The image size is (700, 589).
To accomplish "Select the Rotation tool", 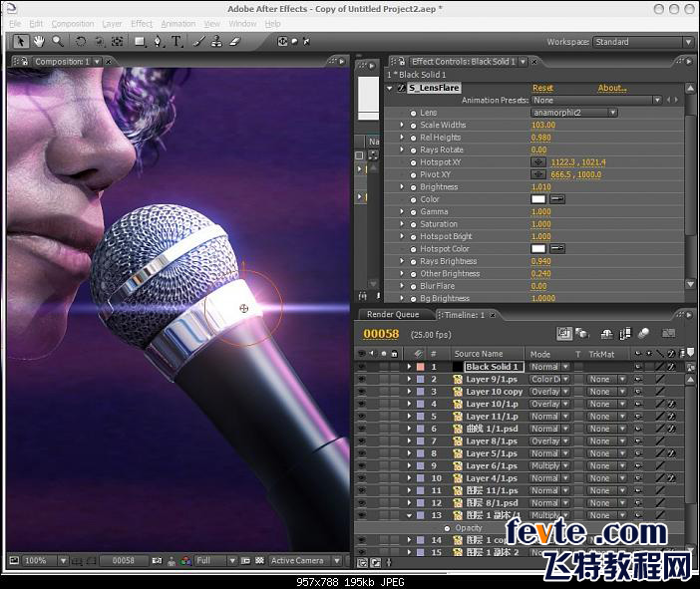I will point(81,42).
